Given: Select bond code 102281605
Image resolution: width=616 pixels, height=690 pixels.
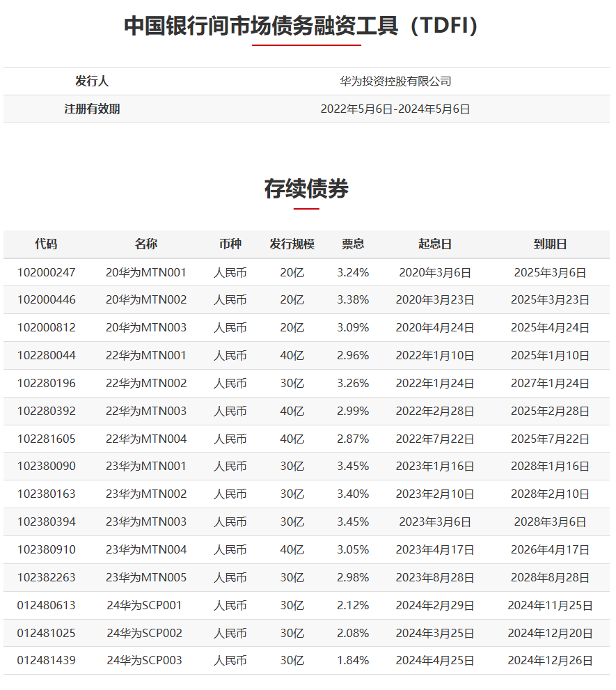Looking at the screenshot, I should pos(46,439).
